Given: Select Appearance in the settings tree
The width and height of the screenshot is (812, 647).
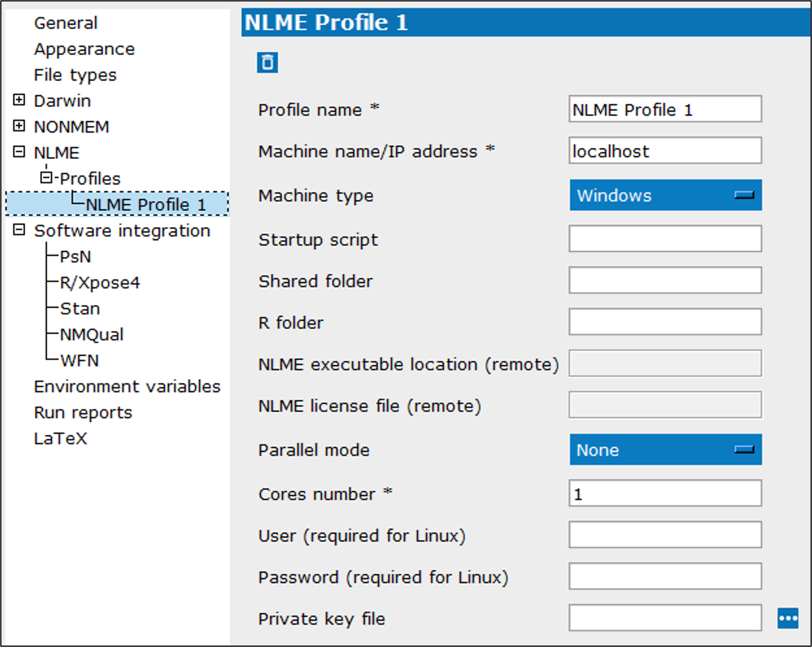Looking at the screenshot, I should pyautogui.click(x=84, y=49).
